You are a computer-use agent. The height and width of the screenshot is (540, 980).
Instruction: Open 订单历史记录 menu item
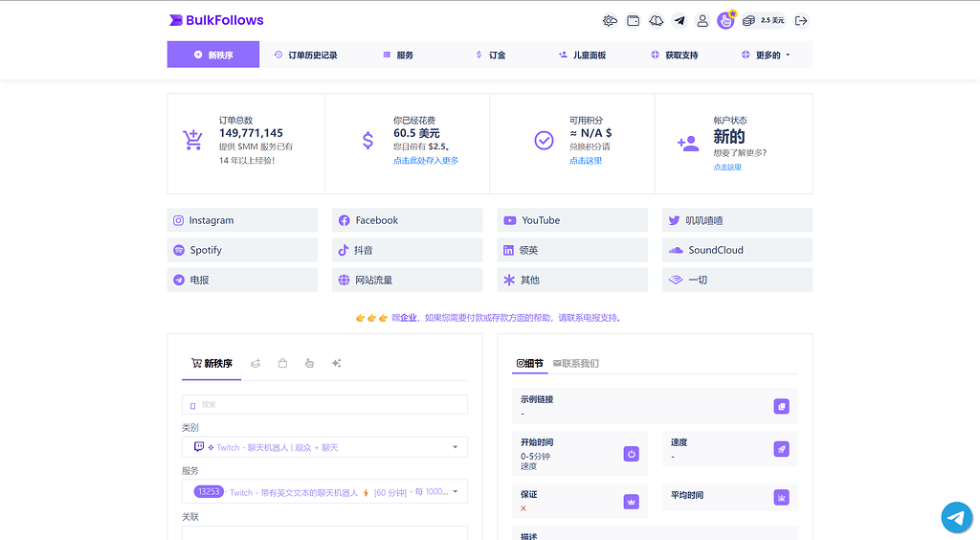[x=305, y=55]
